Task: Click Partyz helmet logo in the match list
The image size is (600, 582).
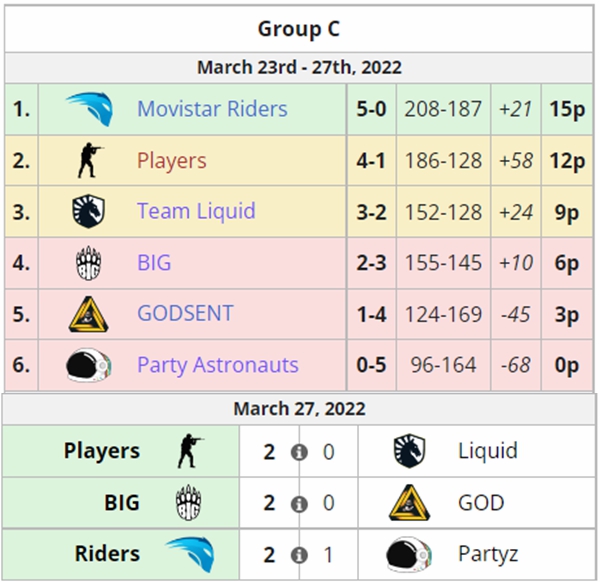Action: tap(409, 554)
